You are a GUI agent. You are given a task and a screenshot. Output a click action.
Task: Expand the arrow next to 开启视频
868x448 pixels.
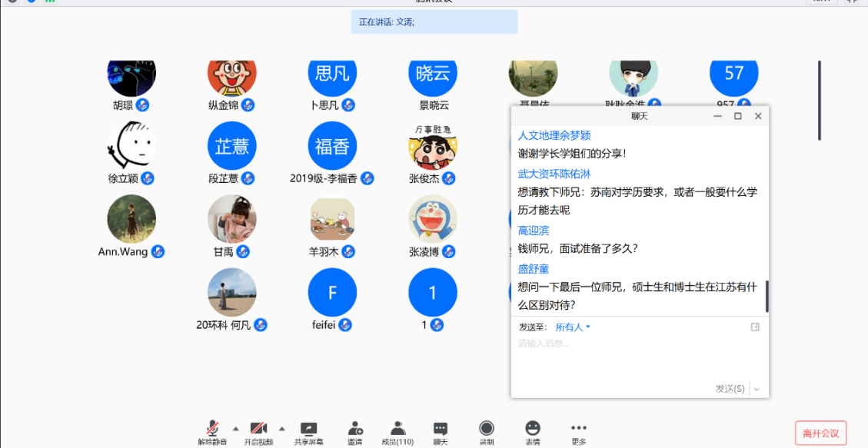[x=281, y=429]
